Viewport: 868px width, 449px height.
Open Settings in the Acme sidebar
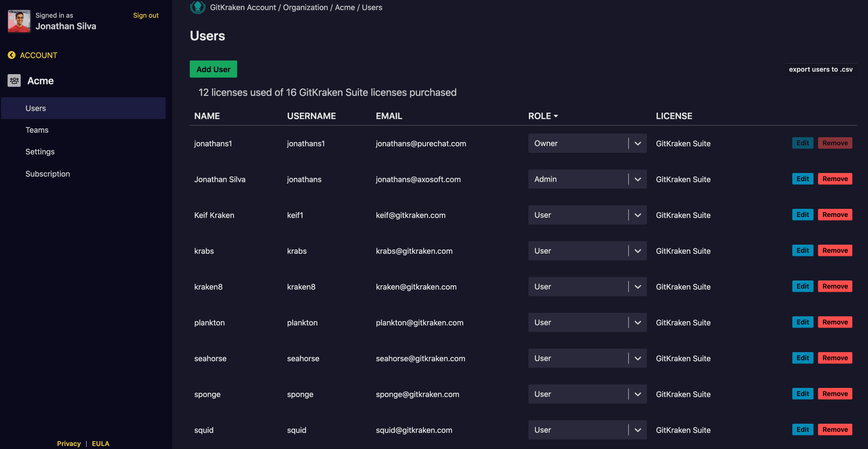click(40, 152)
